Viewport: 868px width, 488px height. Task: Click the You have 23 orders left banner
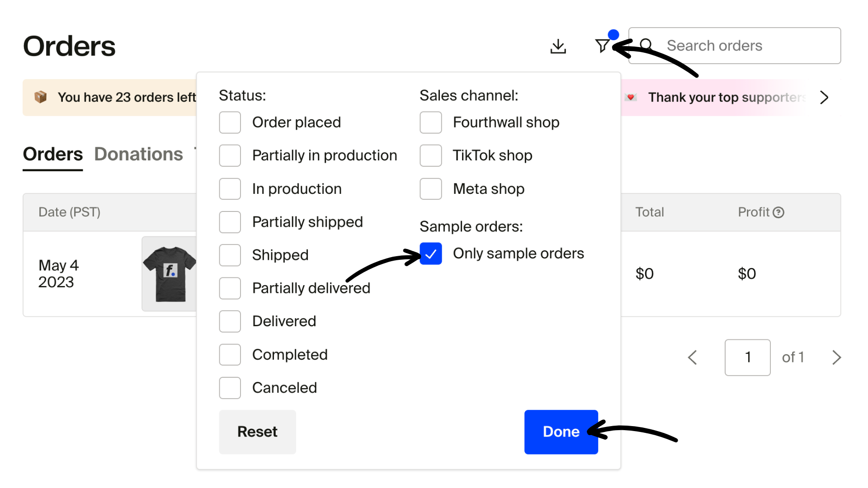[x=110, y=98]
